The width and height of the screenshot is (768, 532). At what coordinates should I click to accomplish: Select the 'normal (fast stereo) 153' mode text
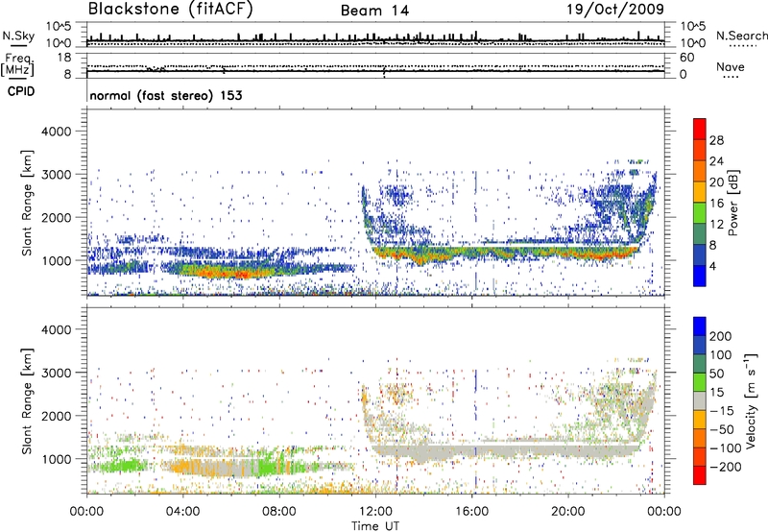point(165,95)
